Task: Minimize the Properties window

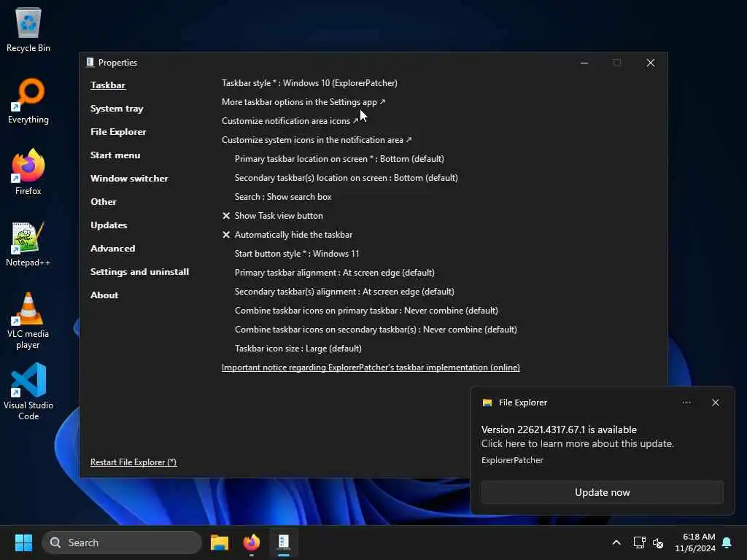Action: click(x=584, y=63)
